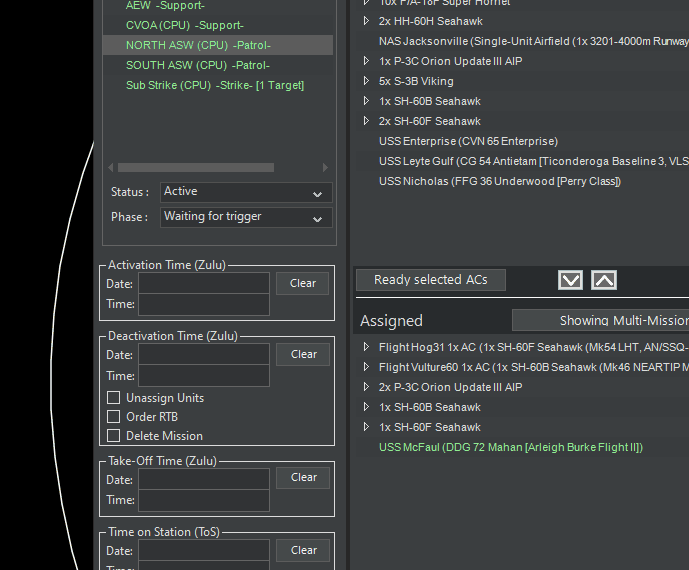This screenshot has width=689, height=570.
Task: Expand the 2x HH-60H Seahawk group
Action: [366, 21]
